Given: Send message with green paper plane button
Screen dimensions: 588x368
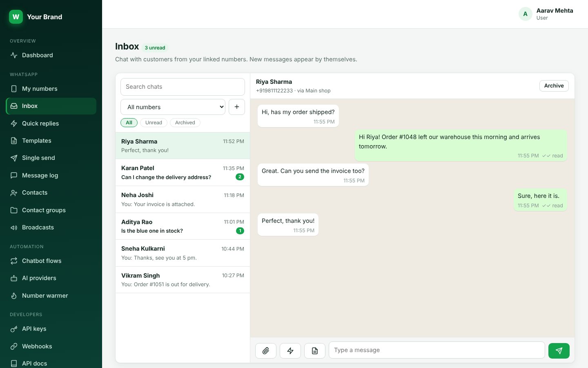Looking at the screenshot, I should (x=559, y=351).
